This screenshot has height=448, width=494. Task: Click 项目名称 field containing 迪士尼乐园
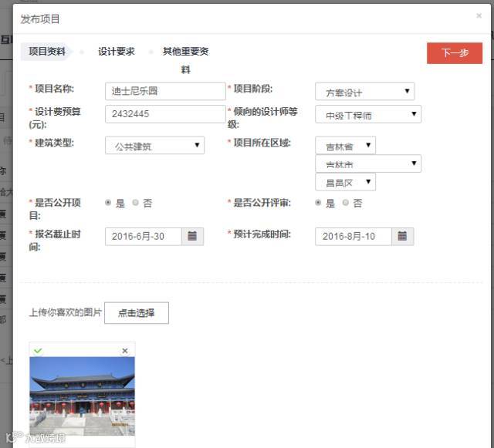(x=165, y=91)
